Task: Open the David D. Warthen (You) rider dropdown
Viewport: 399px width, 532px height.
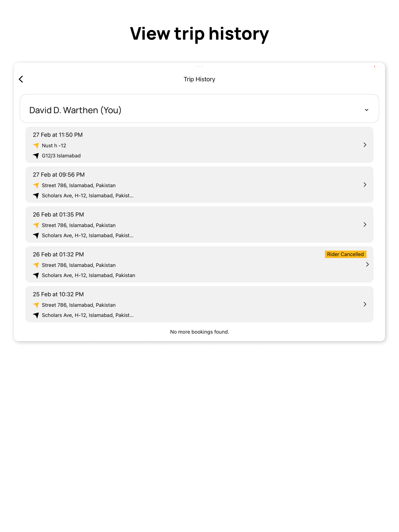Action: click(199, 108)
